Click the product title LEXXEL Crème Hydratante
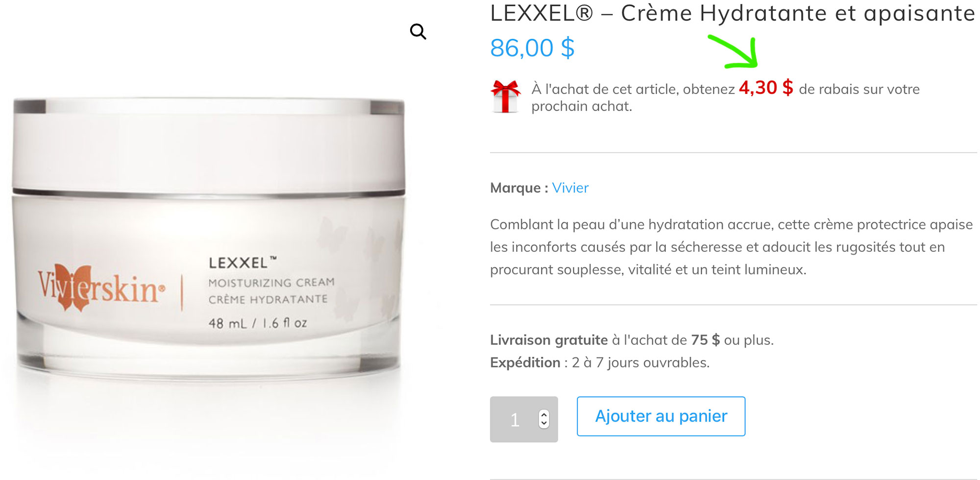The image size is (980, 480). click(733, 13)
